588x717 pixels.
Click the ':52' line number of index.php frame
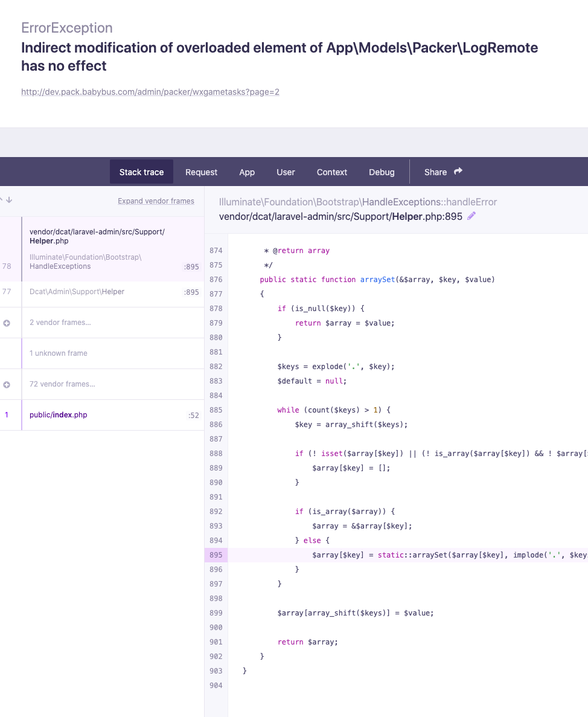coord(194,415)
